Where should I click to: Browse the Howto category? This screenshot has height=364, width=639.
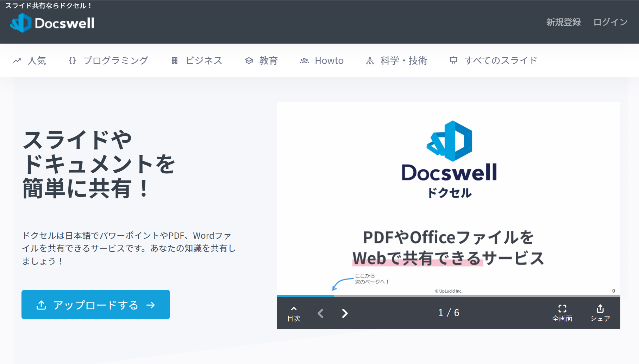tap(321, 60)
